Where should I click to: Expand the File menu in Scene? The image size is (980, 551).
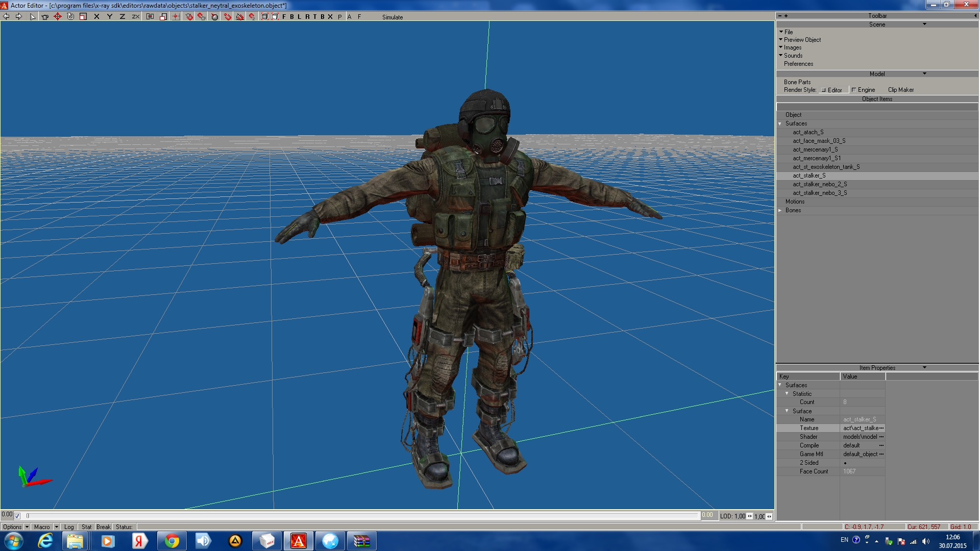788,32
